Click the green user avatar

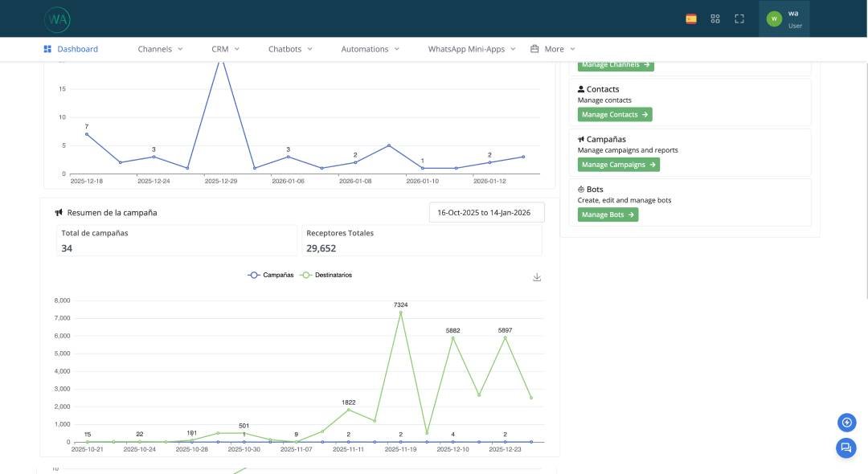(x=774, y=18)
